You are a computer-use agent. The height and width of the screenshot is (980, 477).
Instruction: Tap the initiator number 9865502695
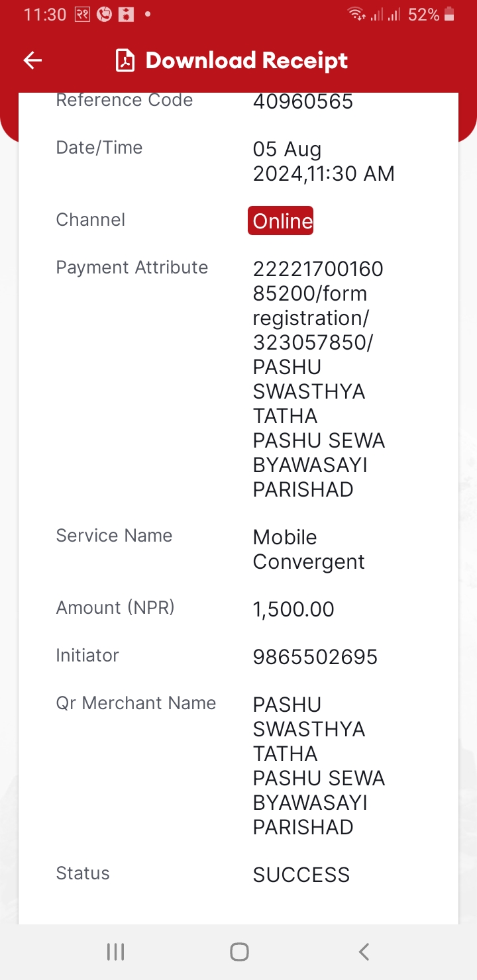tap(315, 657)
